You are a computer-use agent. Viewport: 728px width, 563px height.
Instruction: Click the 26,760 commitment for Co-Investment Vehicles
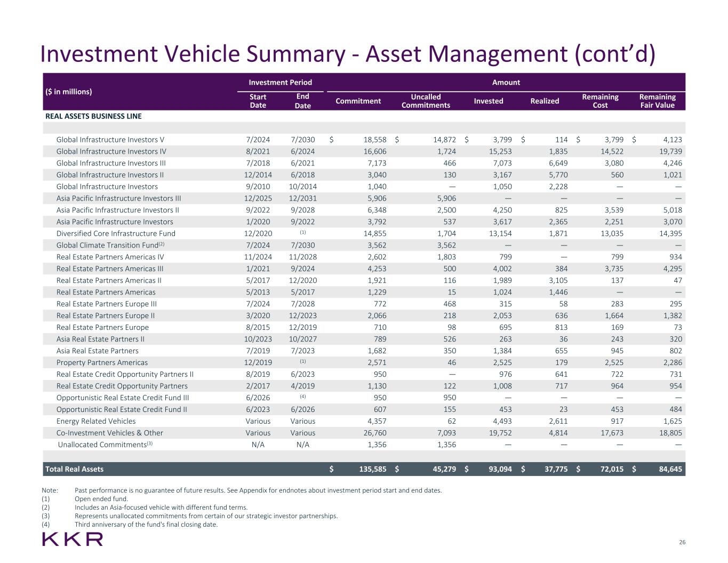coord(375,433)
